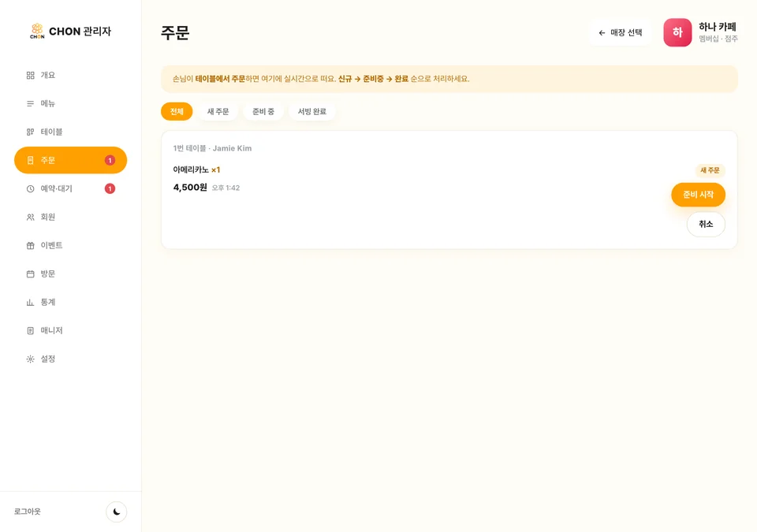
Task: Start preparing with 준비 시작 button
Action: [x=698, y=195]
